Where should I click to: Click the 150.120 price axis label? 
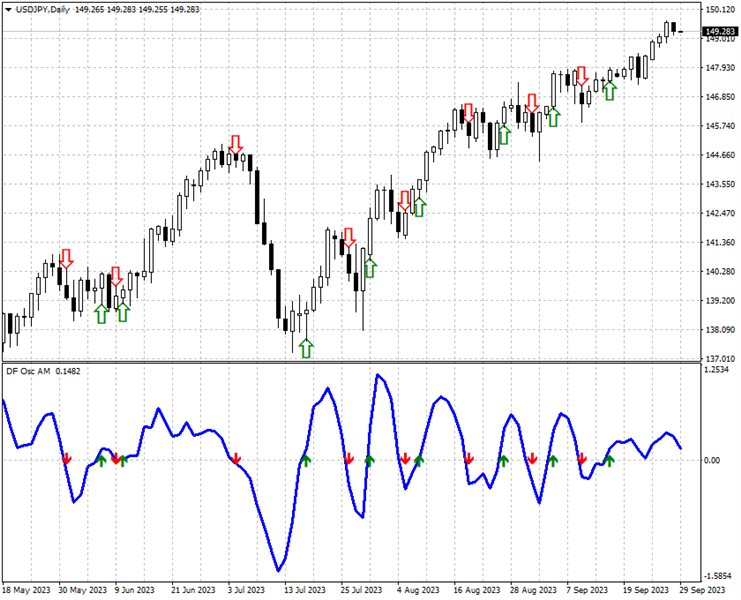[x=720, y=9]
